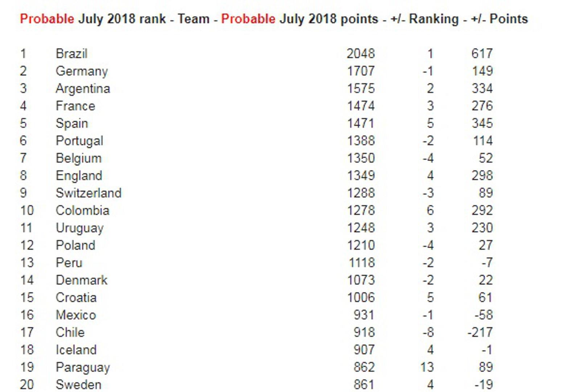566x392 pixels.
Task: Click the team name Switzerland
Action: (x=89, y=193)
